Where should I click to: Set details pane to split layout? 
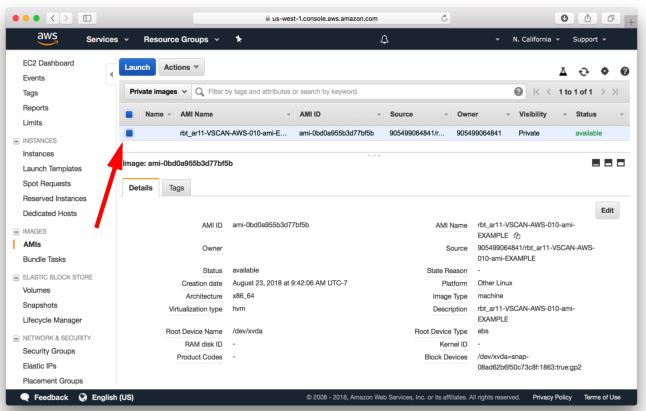608,163
